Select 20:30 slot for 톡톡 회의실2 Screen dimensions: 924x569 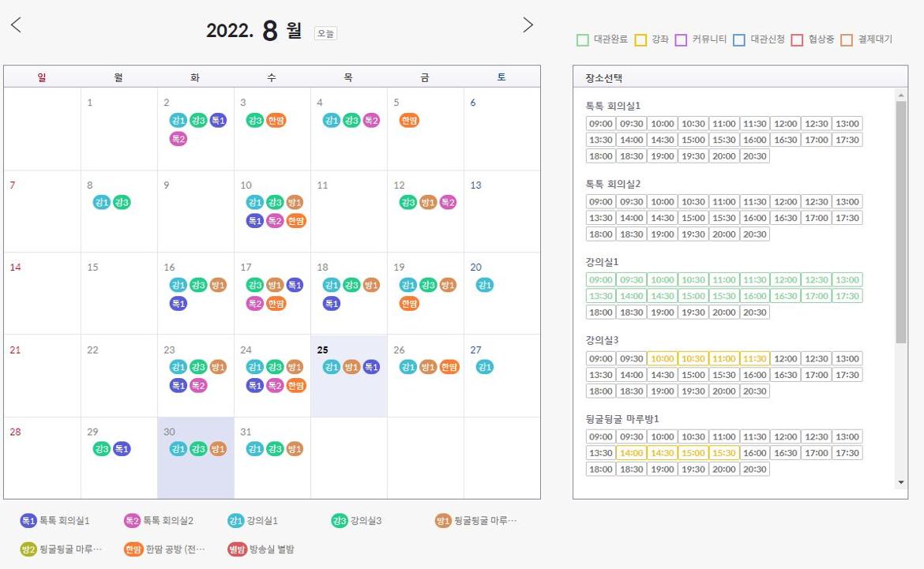point(754,234)
